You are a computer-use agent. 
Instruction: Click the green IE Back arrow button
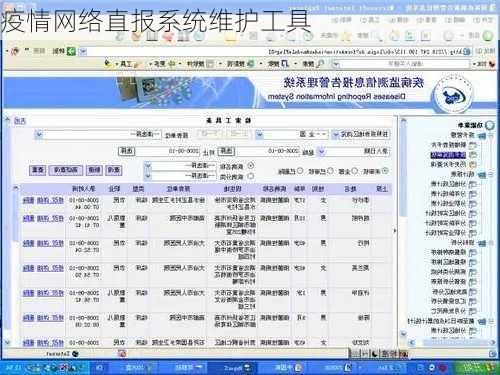click(x=487, y=35)
